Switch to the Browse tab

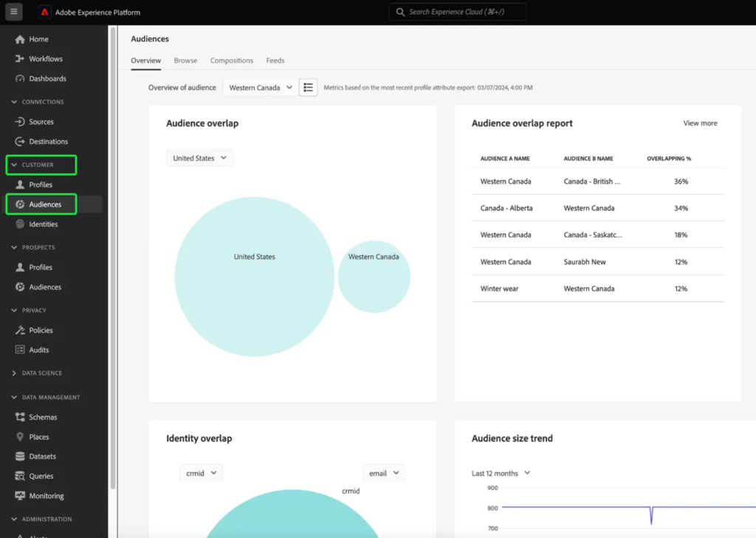click(x=185, y=61)
